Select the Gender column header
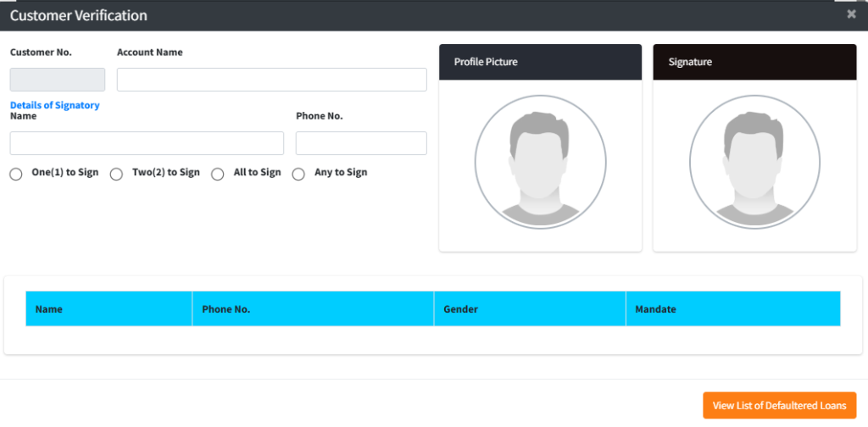868x427 pixels. [x=460, y=309]
